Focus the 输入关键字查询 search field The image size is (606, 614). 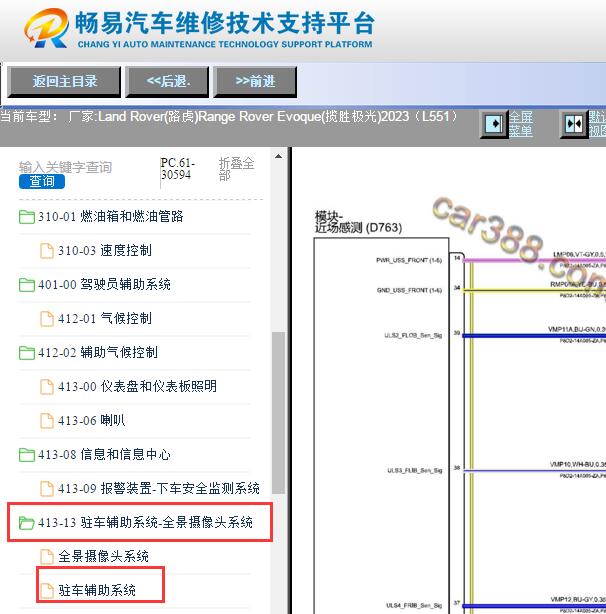(65, 167)
